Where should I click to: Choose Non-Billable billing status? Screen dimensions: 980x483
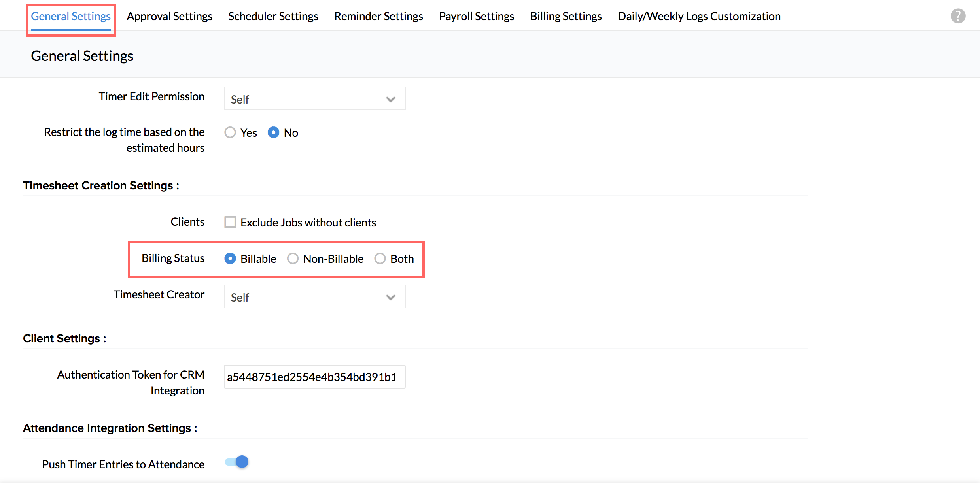pos(293,258)
